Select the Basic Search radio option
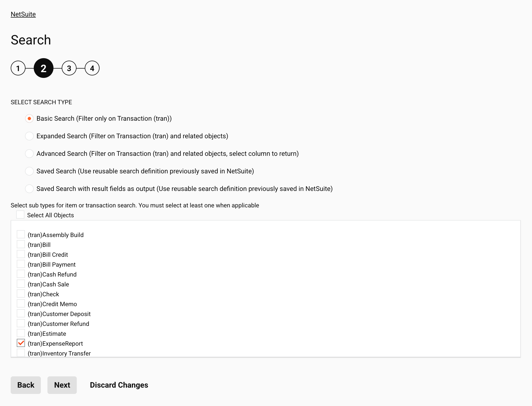Screen dimensions: 532x406 (x=29, y=119)
